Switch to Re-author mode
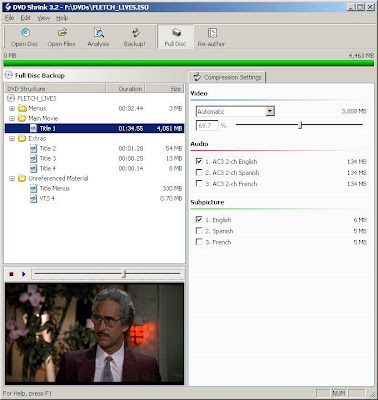The image size is (378, 400). (x=211, y=37)
